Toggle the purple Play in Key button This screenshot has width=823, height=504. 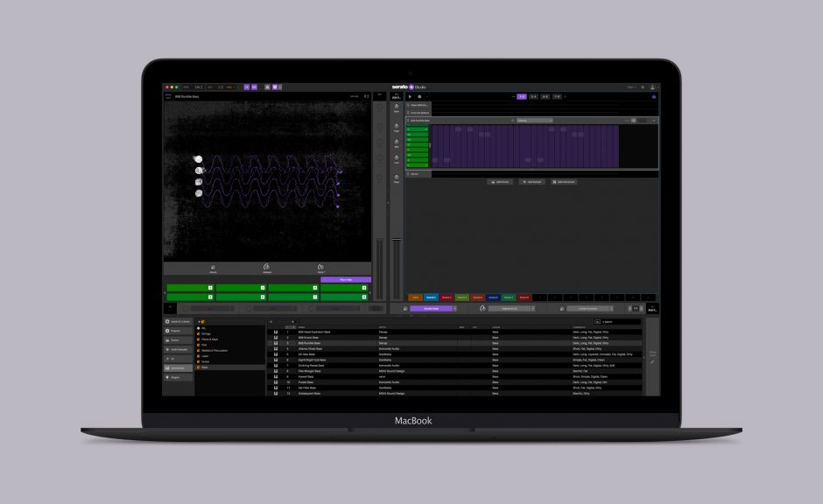(x=345, y=280)
